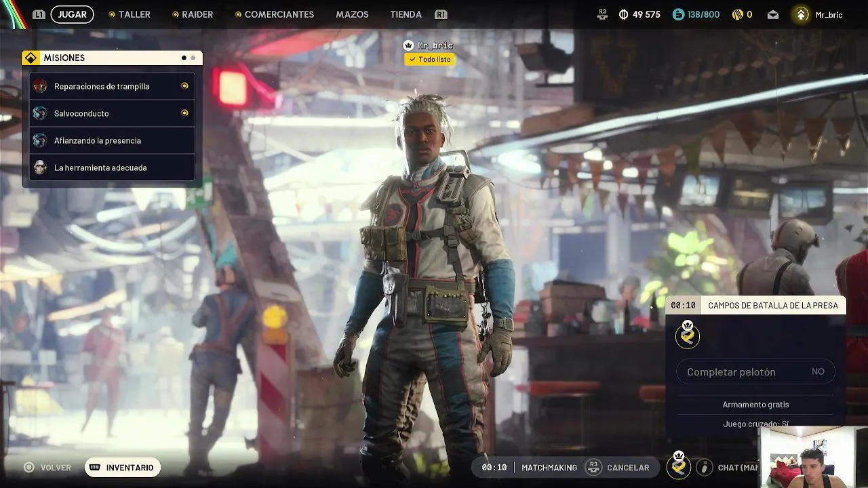Click the coin currency icon by 49 575
Screen dimensions: 868x488
623,14
